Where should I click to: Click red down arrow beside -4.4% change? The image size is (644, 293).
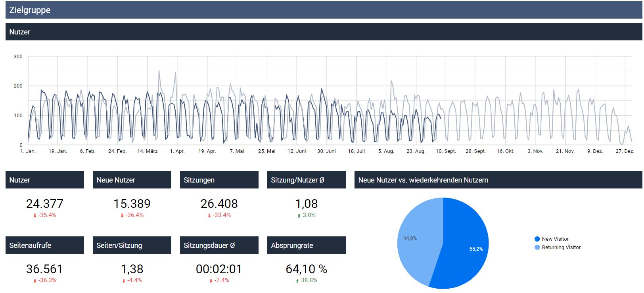click(x=124, y=281)
